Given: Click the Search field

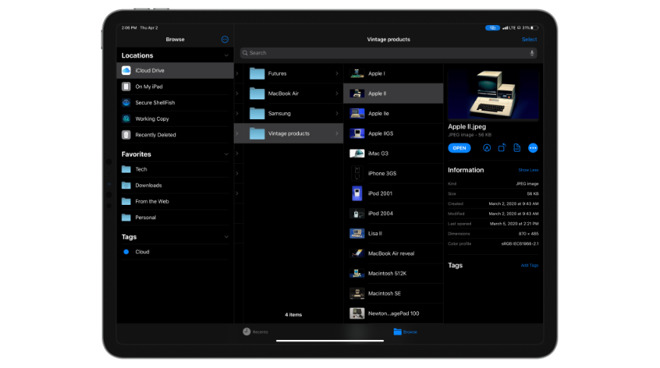Looking at the screenshot, I should pyautogui.click(x=388, y=53).
